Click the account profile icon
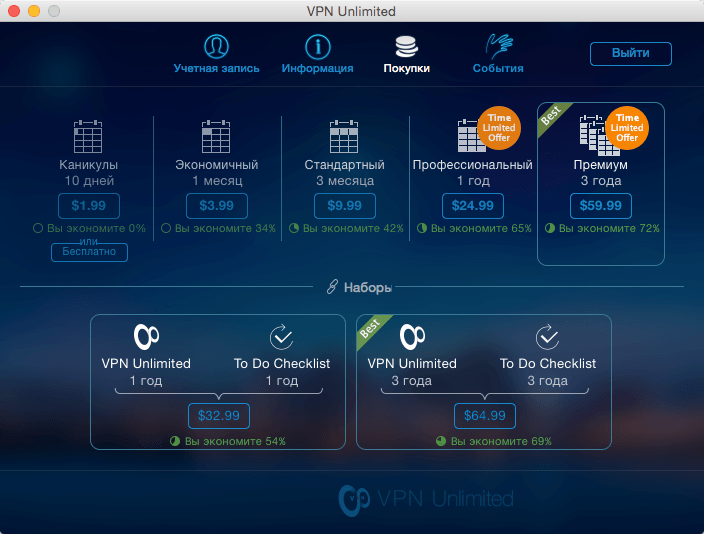704x534 pixels. tap(216, 46)
